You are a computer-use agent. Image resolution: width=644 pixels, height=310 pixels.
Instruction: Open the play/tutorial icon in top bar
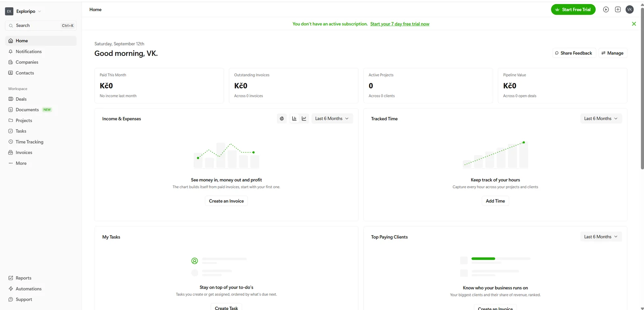click(606, 10)
